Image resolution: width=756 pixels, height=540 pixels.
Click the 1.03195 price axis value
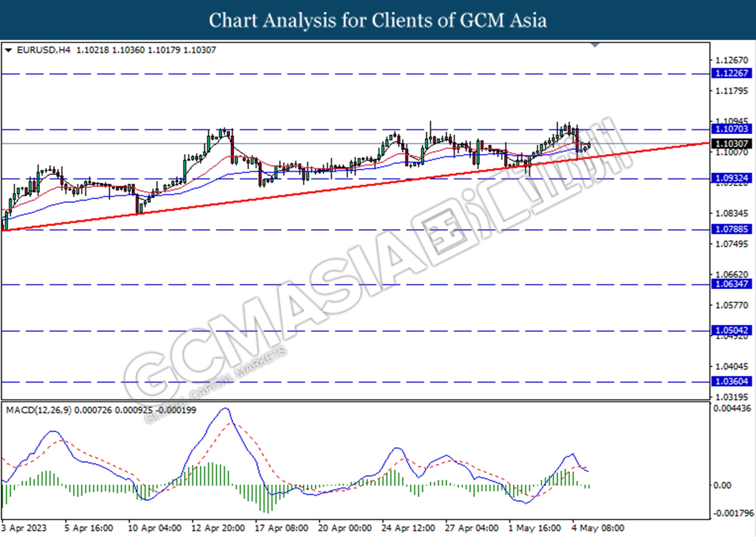(731, 397)
